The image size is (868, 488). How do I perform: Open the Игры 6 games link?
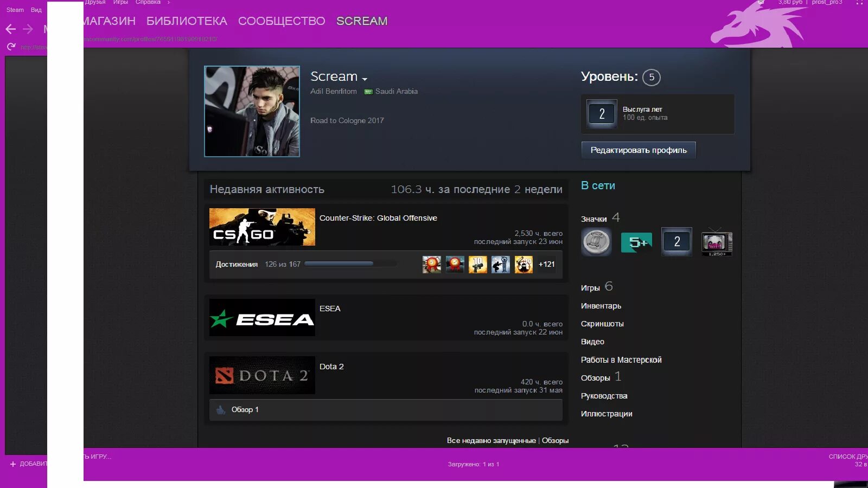coord(596,287)
